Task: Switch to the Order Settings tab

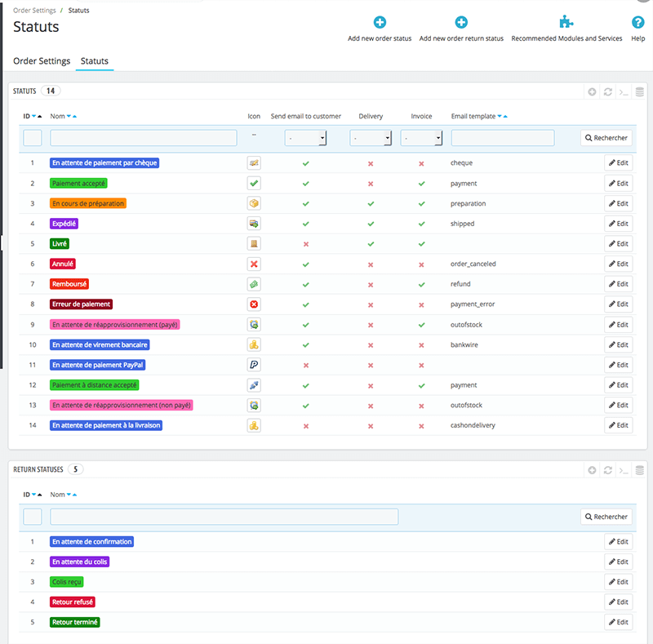Action: click(42, 61)
